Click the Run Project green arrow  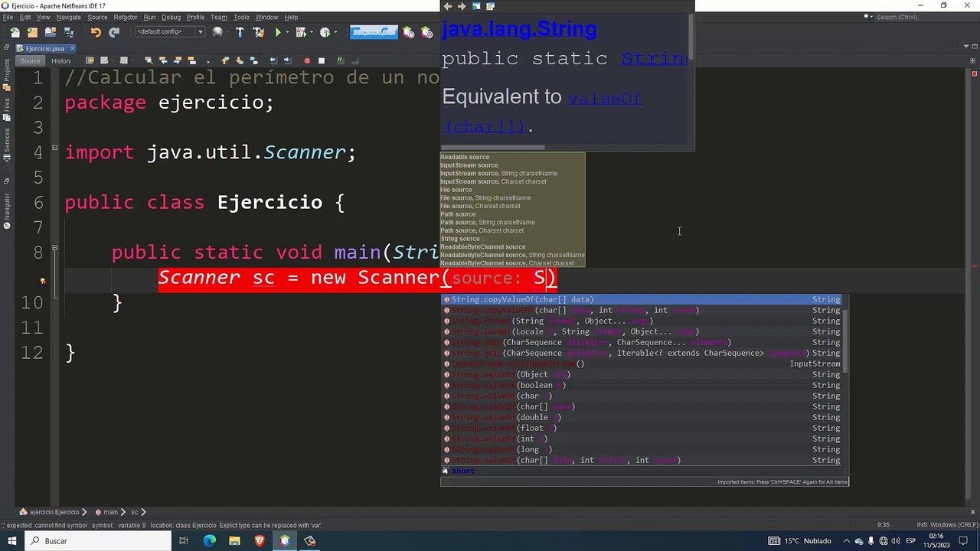[278, 32]
